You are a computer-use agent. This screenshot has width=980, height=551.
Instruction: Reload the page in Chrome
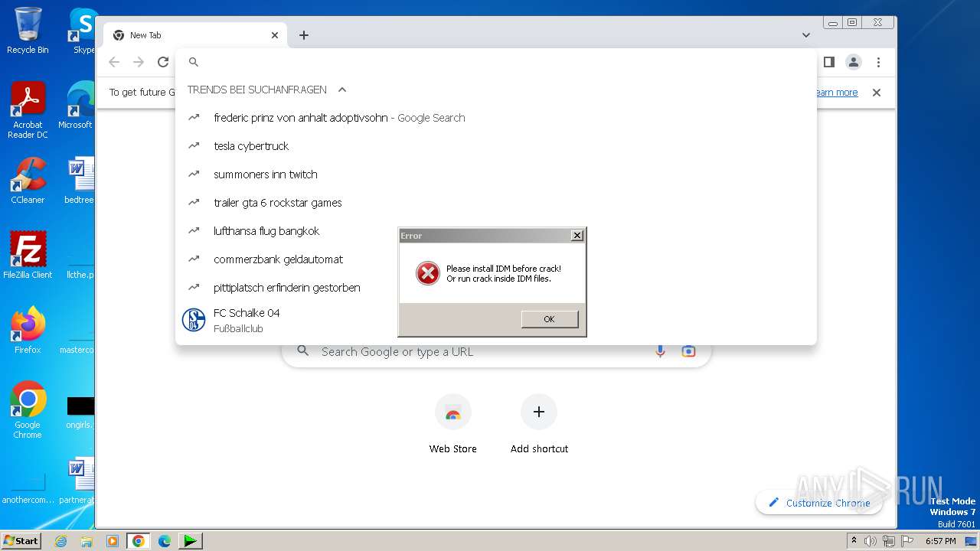click(163, 62)
